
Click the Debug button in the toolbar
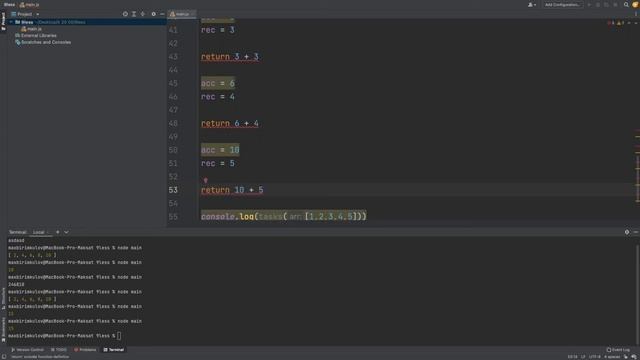click(x=598, y=4)
